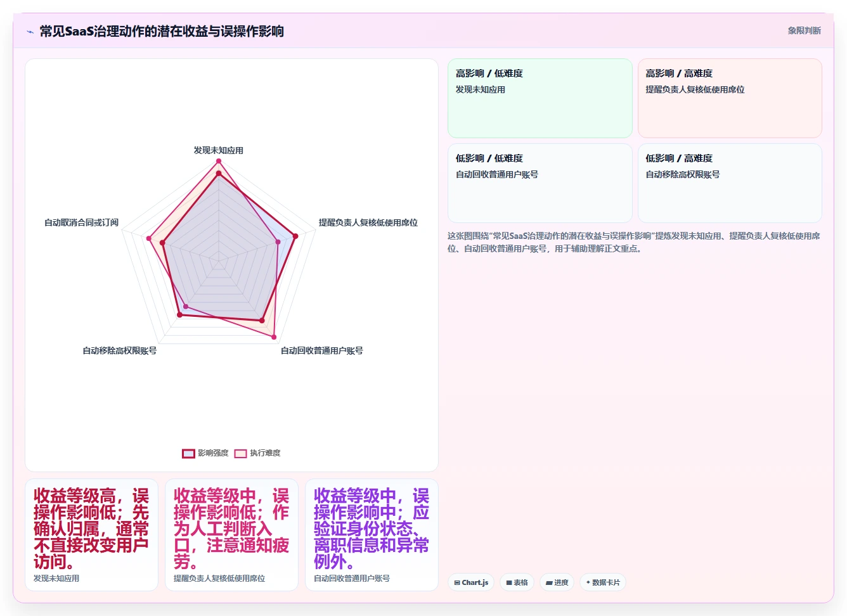This screenshot has height=616, width=847.
Task: Toggle the 执行难度 legend swatch
Action: click(240, 453)
